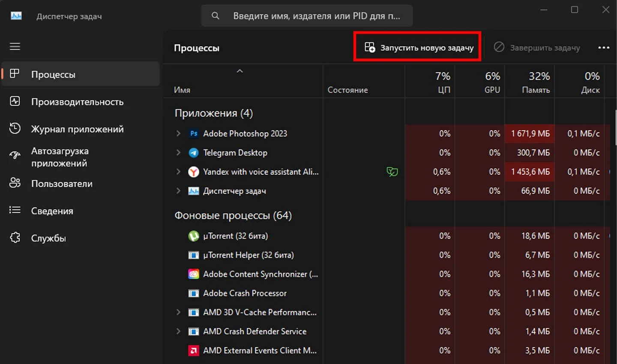Switch to the Пользователи section

[81, 183]
